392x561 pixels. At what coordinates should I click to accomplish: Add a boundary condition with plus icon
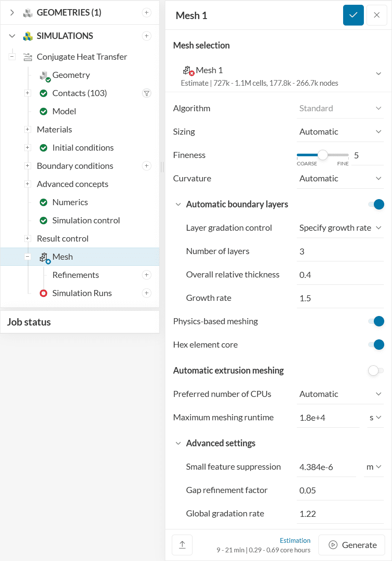pos(147,166)
